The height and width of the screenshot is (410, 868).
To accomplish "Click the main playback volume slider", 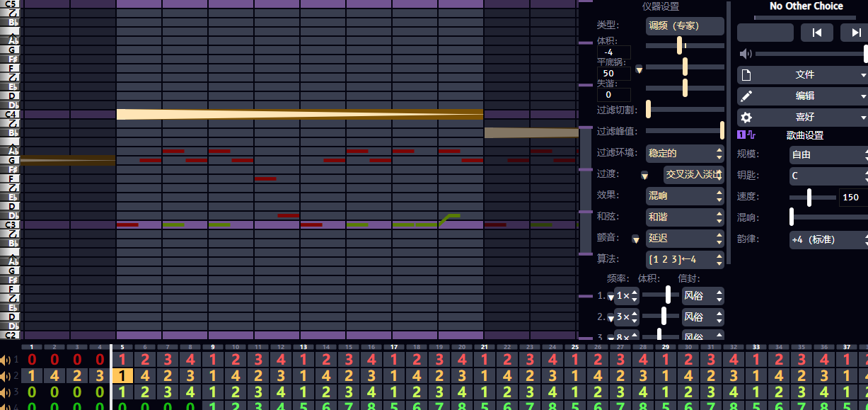I will tap(811, 54).
